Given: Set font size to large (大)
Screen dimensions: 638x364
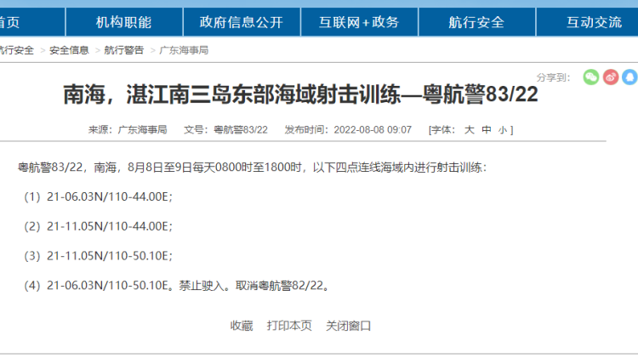Looking at the screenshot, I should tap(468, 130).
